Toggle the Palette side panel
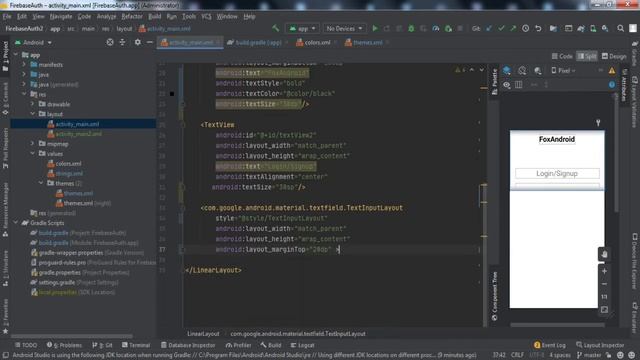 coord(495,82)
